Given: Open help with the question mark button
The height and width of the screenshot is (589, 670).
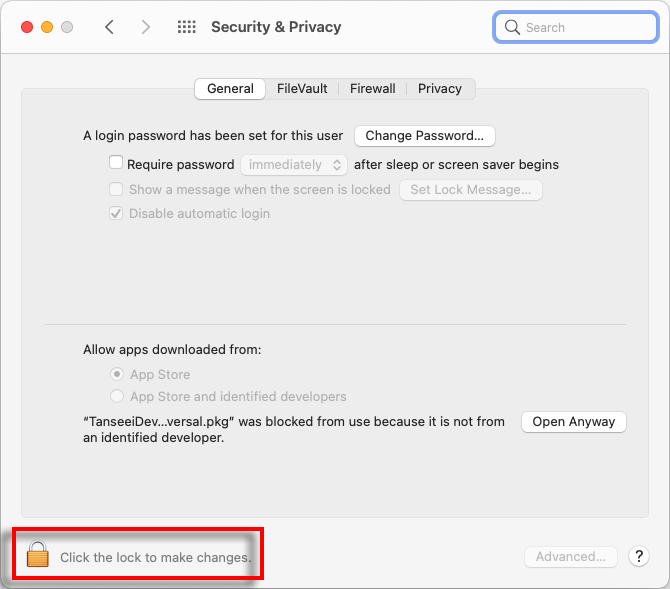Looking at the screenshot, I should [639, 556].
